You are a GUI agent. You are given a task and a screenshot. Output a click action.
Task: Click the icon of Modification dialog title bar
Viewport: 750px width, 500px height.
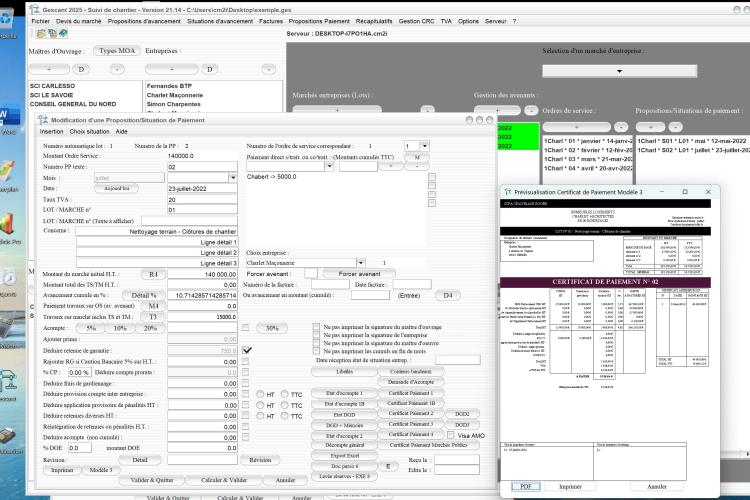pos(43,120)
